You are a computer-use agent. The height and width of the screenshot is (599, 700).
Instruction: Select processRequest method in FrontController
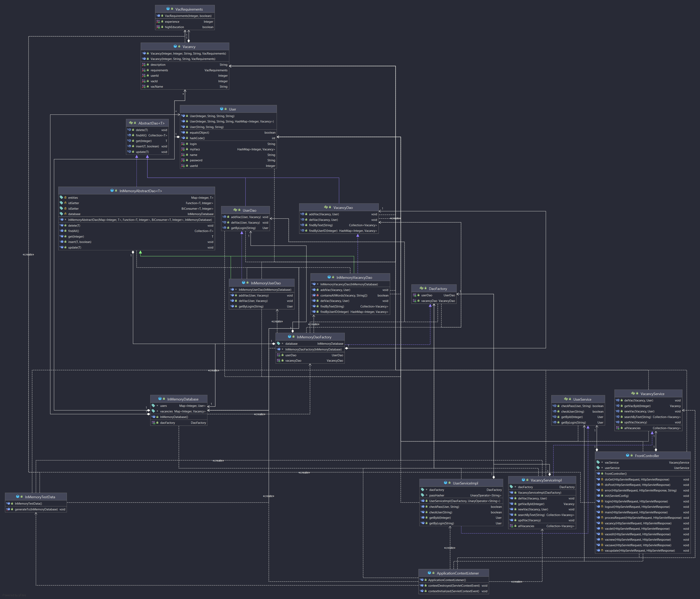tap(643, 518)
